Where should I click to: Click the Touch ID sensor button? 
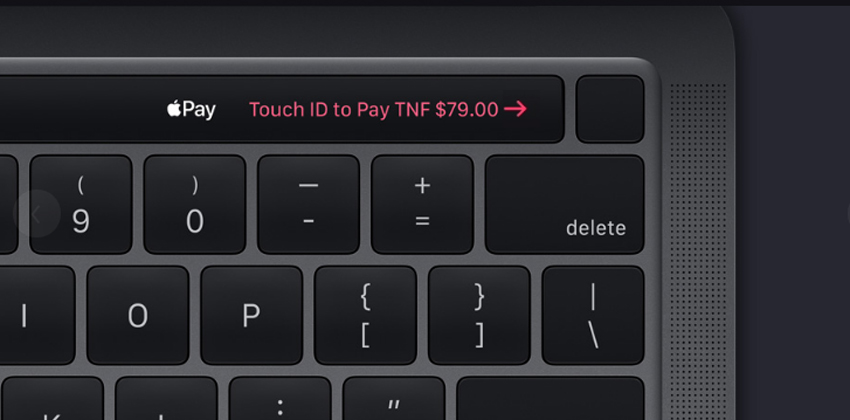tap(610, 109)
